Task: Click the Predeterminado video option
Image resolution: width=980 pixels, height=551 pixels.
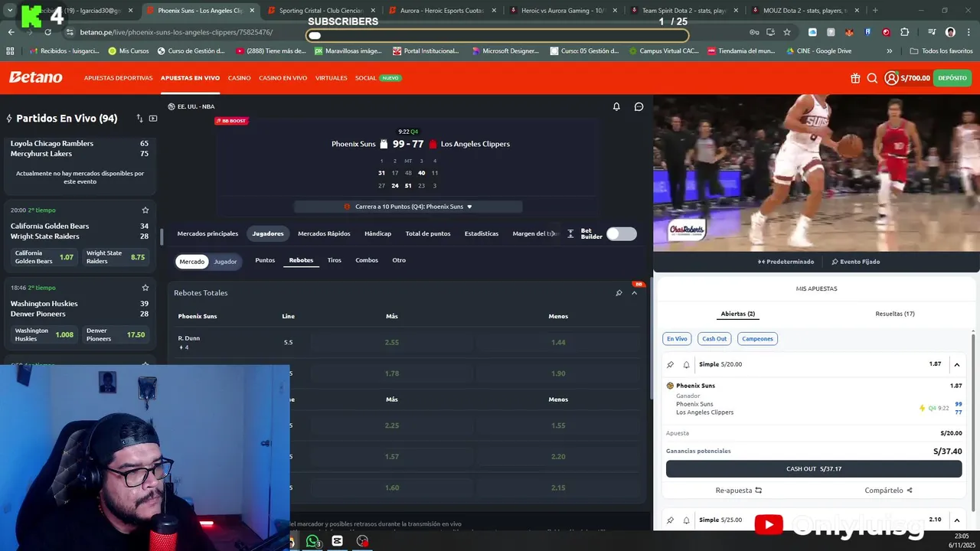Action: click(786, 262)
